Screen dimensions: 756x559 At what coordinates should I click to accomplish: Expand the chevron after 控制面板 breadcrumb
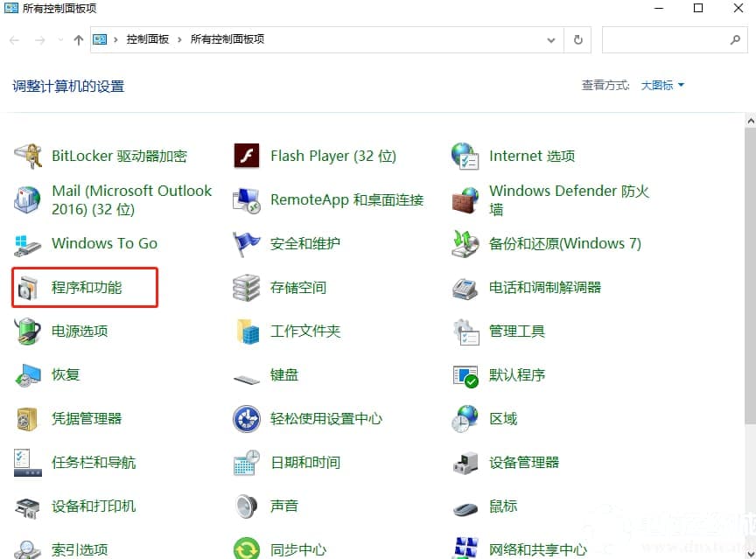pyautogui.click(x=179, y=39)
